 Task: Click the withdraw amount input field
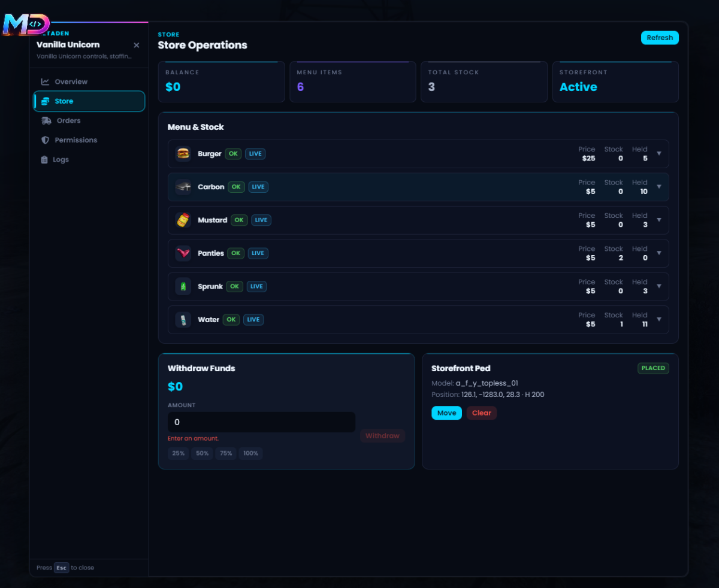[x=261, y=422]
